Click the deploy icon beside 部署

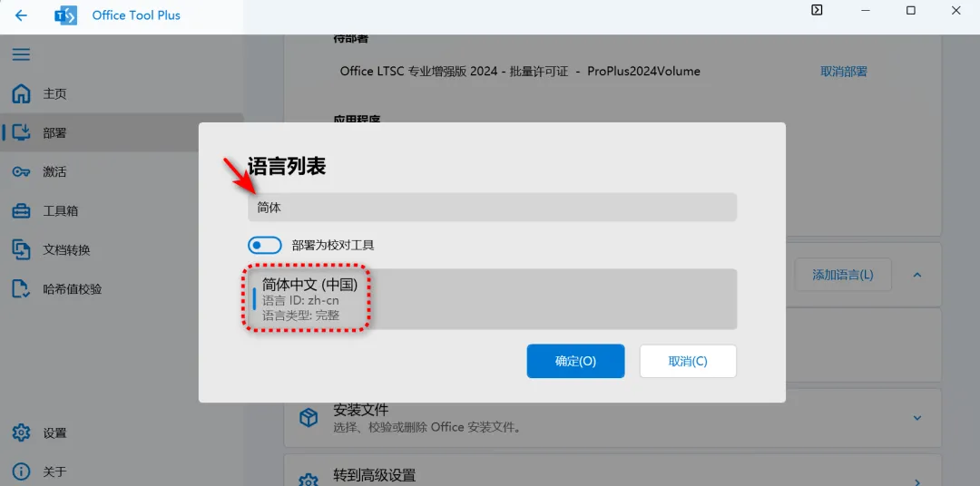tap(21, 132)
